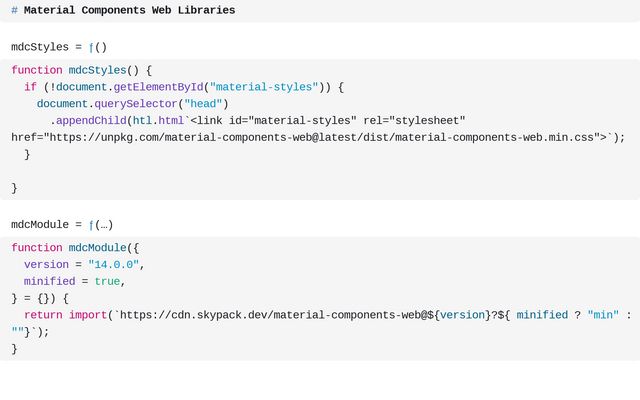Click the version = "14.0.0" line
The image size is (640, 400).
click(x=84, y=265)
